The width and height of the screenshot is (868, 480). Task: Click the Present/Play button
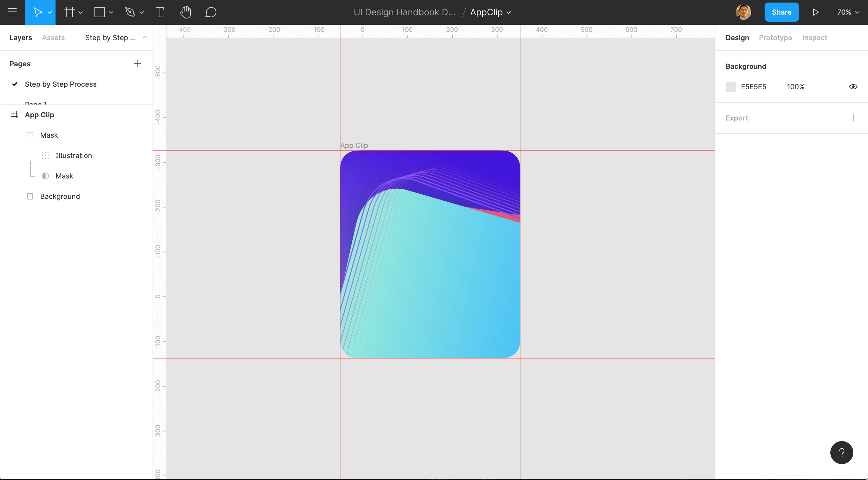coord(815,12)
